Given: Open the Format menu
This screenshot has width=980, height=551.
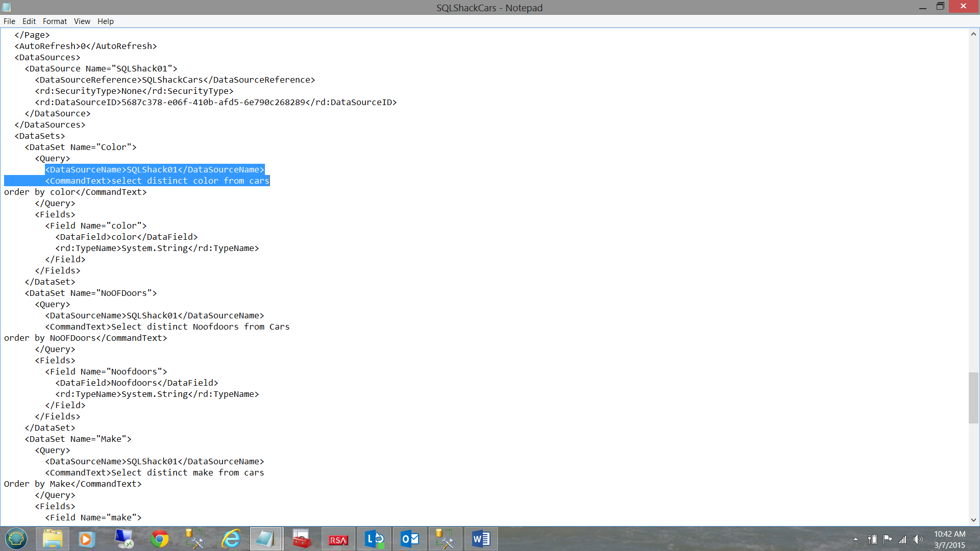Looking at the screenshot, I should point(55,21).
